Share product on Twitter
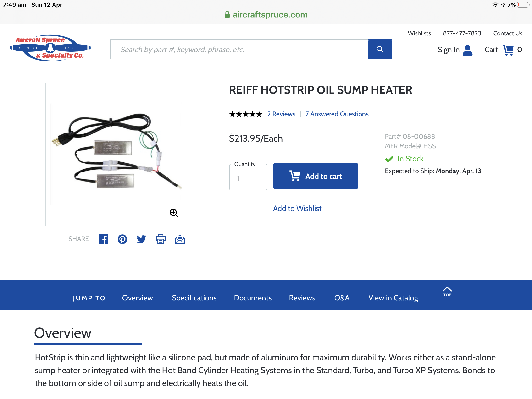The image size is (532, 399). coord(141,239)
